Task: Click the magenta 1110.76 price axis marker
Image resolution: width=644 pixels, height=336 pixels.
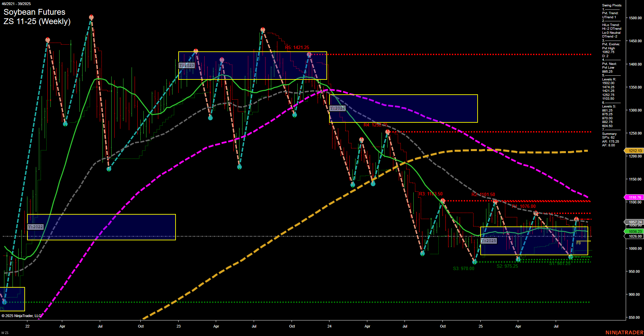Action: coord(635,197)
